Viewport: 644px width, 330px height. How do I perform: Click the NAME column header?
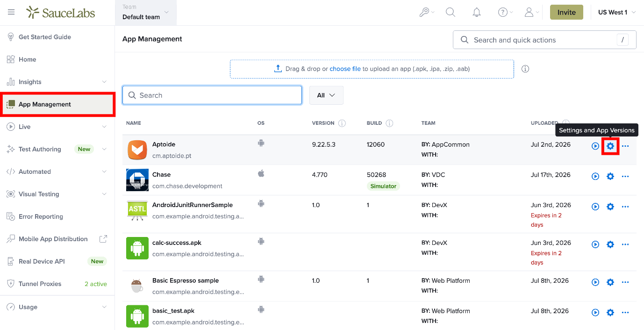134,123
